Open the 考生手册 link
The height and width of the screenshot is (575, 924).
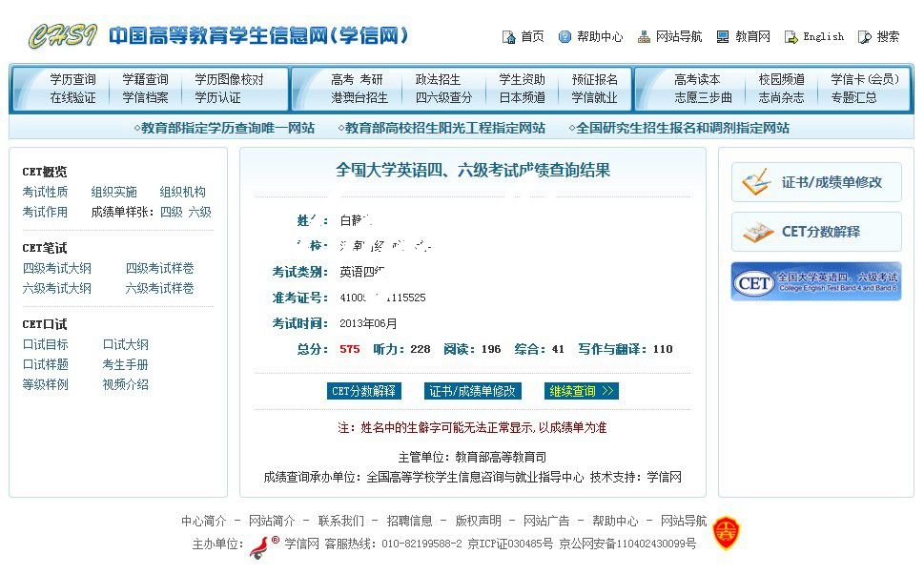point(126,364)
